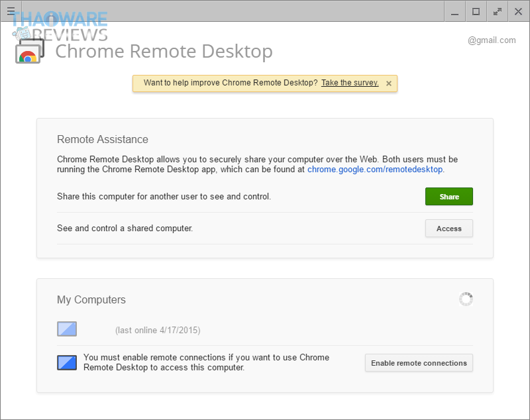Close the Chrome Remote Desktop window

(x=518, y=11)
